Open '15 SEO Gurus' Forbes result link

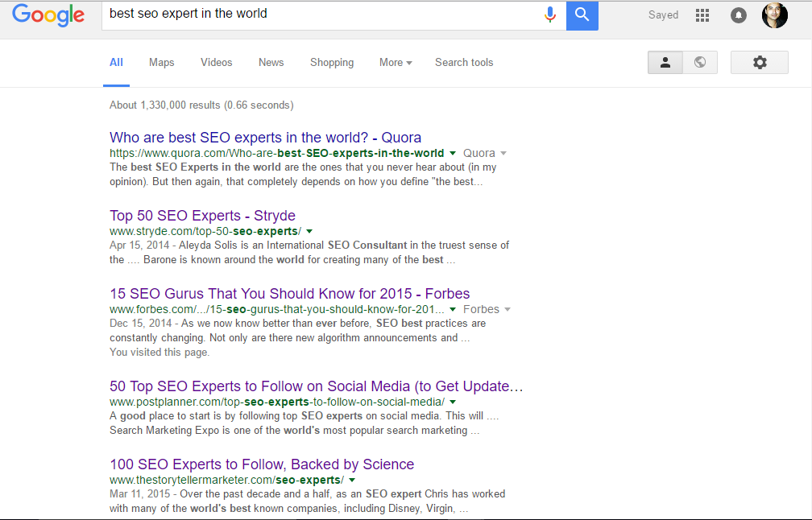click(289, 294)
